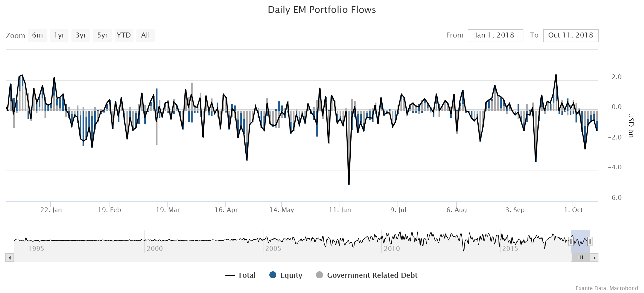Click the 6m zoom button
The width and height of the screenshot is (644, 293).
(37, 35)
